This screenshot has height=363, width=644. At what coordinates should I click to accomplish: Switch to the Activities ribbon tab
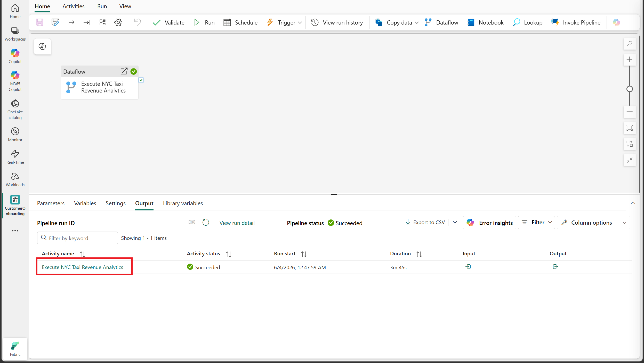(74, 6)
